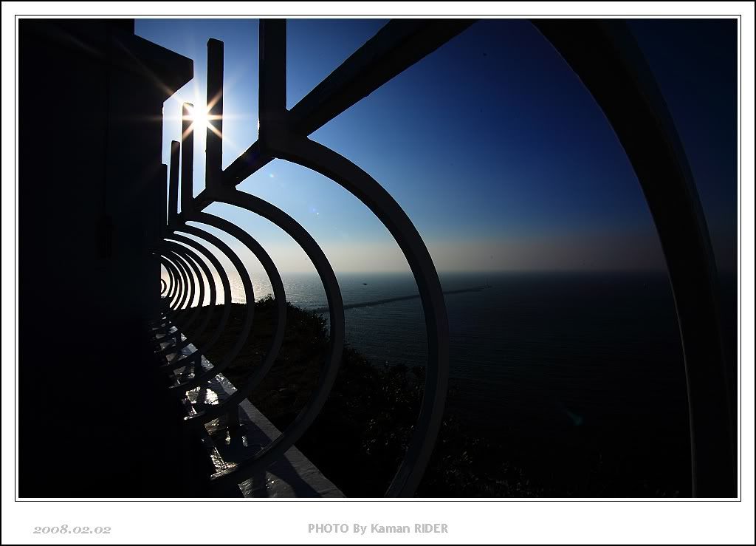Click the date text 2008.02.02
Image resolution: width=756 pixels, height=546 pixels.
[72, 530]
